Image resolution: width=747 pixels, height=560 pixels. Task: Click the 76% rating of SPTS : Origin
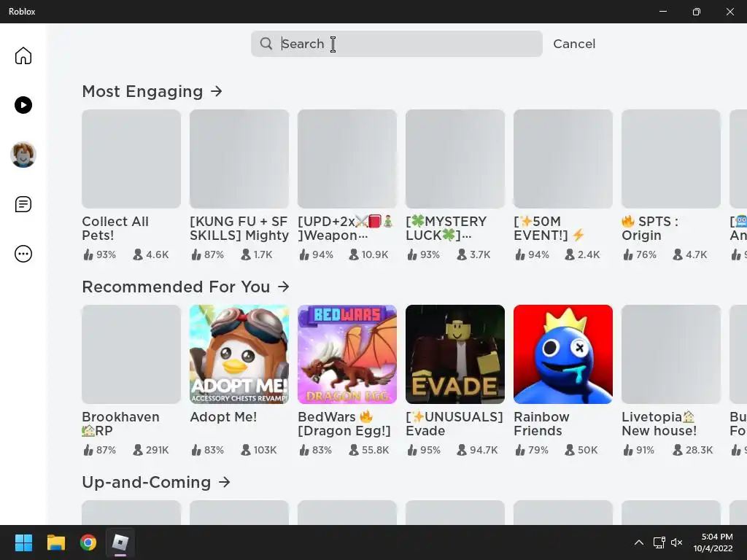pos(640,254)
